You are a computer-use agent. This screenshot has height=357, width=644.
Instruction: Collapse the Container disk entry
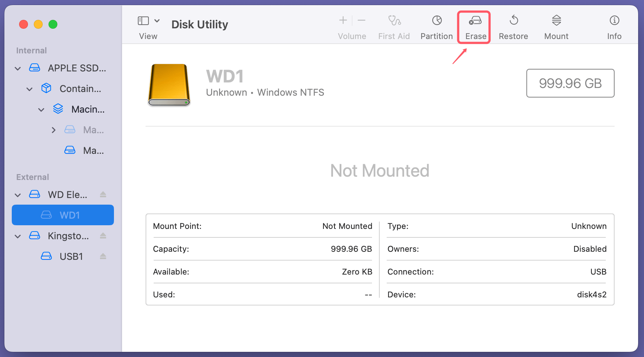click(29, 89)
